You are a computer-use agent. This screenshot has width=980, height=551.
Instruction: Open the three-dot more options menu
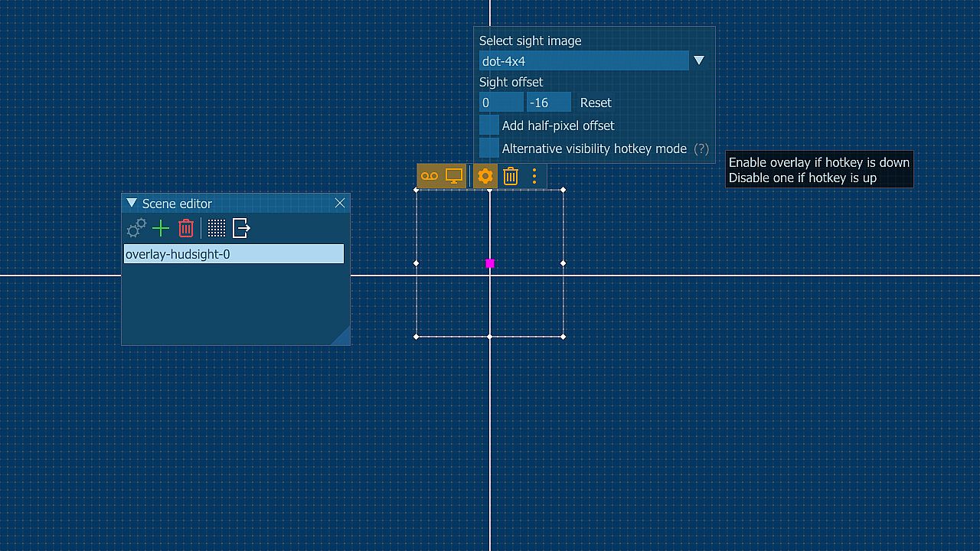click(534, 177)
